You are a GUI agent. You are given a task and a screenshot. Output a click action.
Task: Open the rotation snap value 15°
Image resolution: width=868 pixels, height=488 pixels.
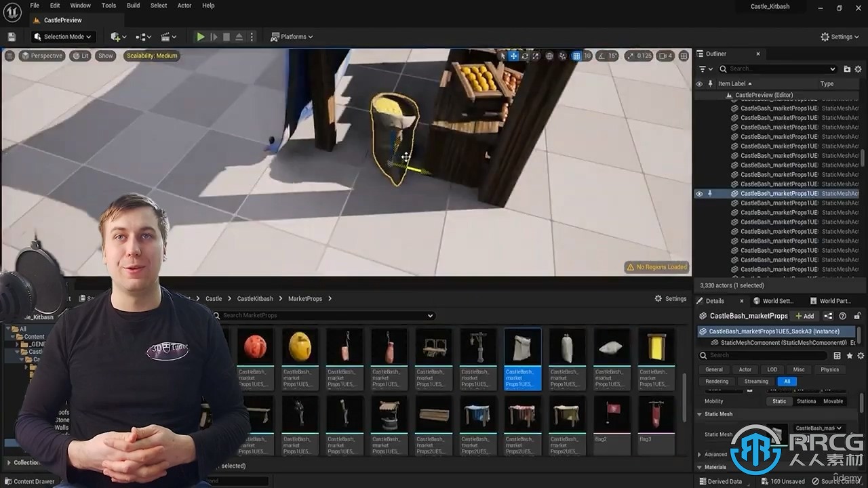tap(612, 56)
